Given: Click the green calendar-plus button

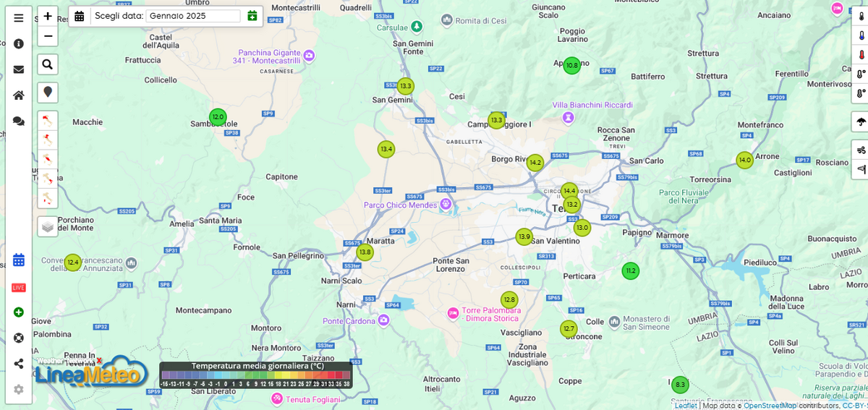Looking at the screenshot, I should (x=252, y=16).
